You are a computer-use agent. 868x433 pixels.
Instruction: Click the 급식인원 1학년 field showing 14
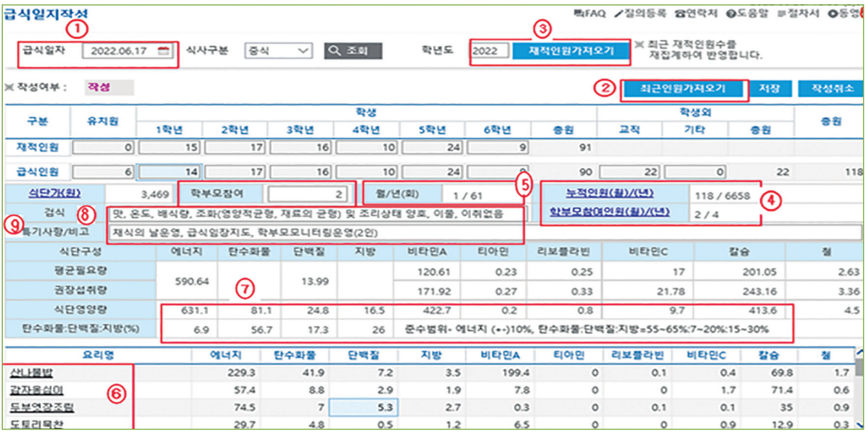(170, 172)
